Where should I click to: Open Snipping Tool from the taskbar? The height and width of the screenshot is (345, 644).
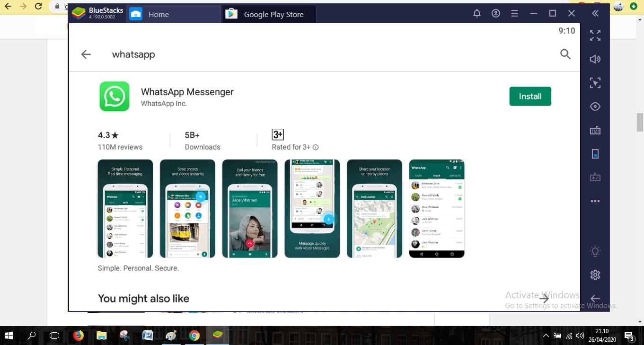pyautogui.click(x=124, y=336)
